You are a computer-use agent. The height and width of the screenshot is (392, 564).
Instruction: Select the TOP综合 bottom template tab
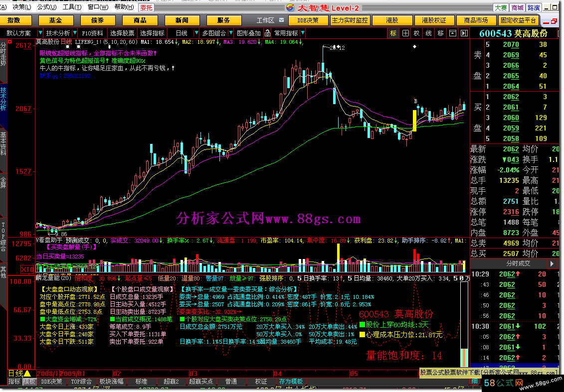(81, 381)
